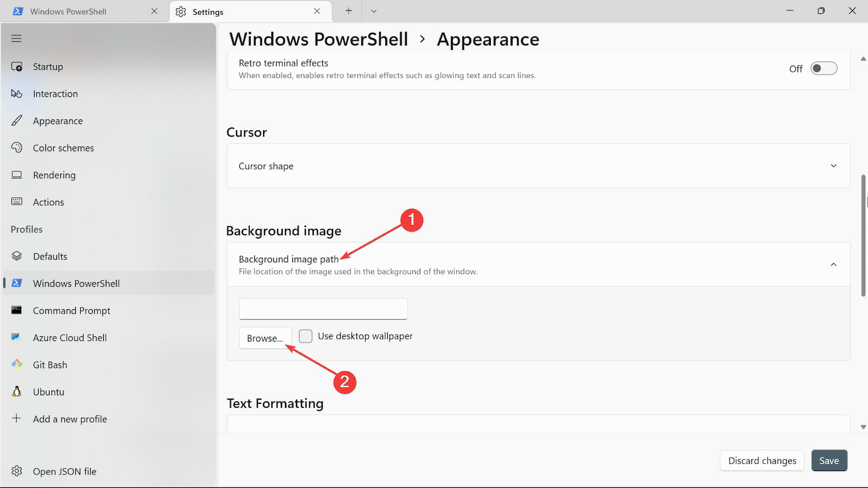The width and height of the screenshot is (868, 488).
Task: Open the Interaction settings page
Action: point(108,94)
